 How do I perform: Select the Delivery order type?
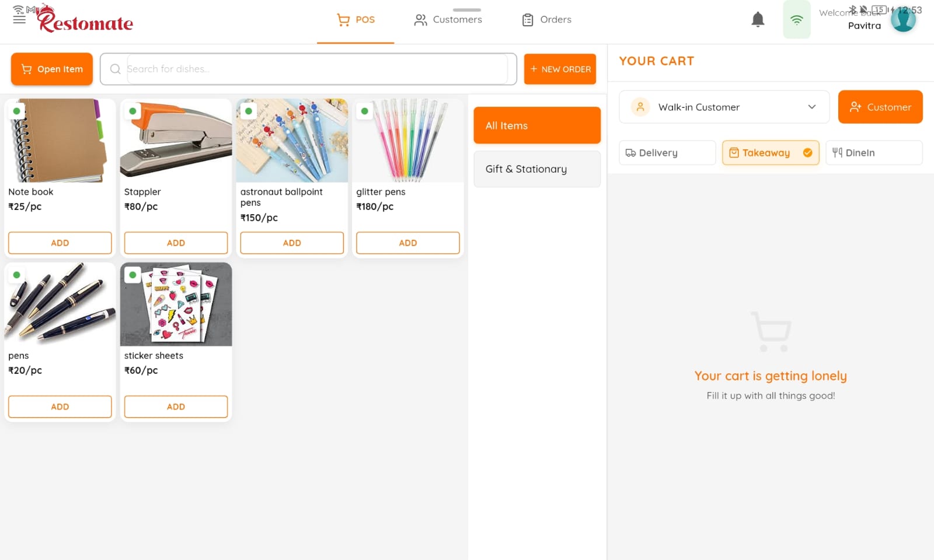pyautogui.click(x=667, y=153)
